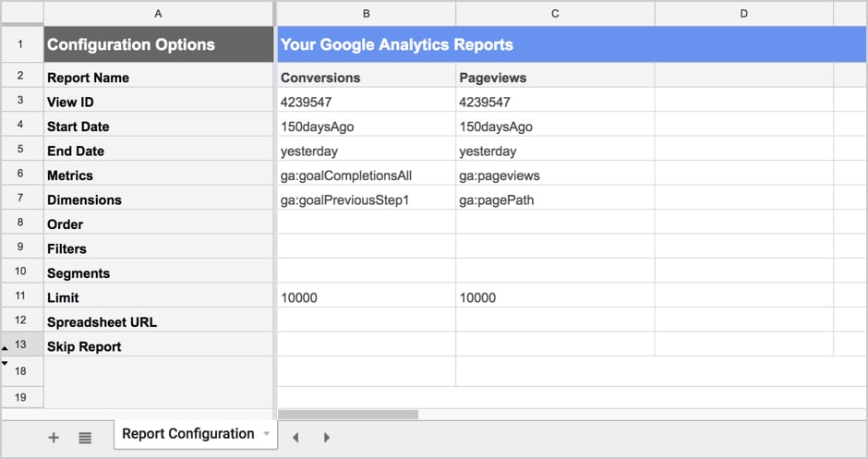Screen dimensions: 868x459
Task: Select the Limit label cell
Action: [158, 296]
